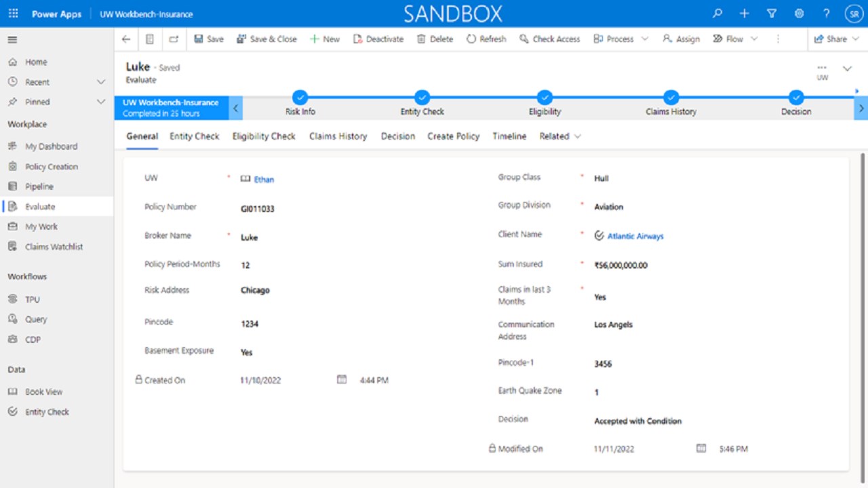The height and width of the screenshot is (488, 868).
Task: Move process stages right with chevron
Action: point(861,108)
